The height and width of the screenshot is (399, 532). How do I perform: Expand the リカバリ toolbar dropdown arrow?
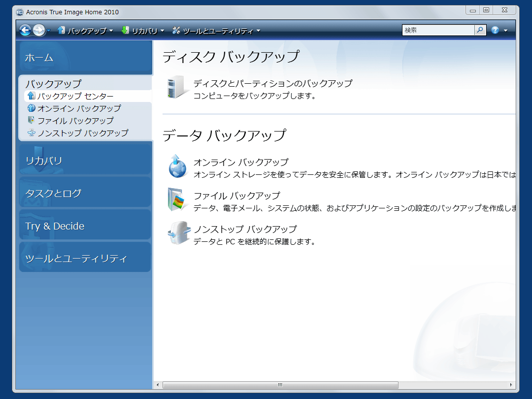pos(162,31)
